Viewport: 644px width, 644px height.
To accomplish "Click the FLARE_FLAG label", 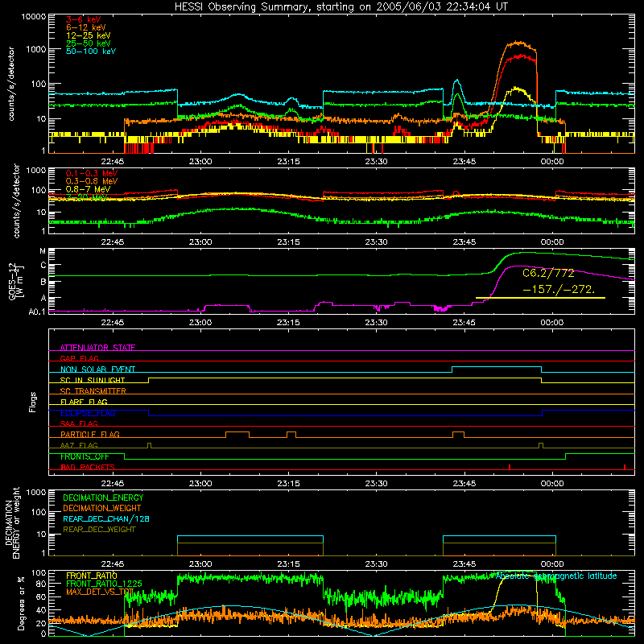I will tap(84, 402).
